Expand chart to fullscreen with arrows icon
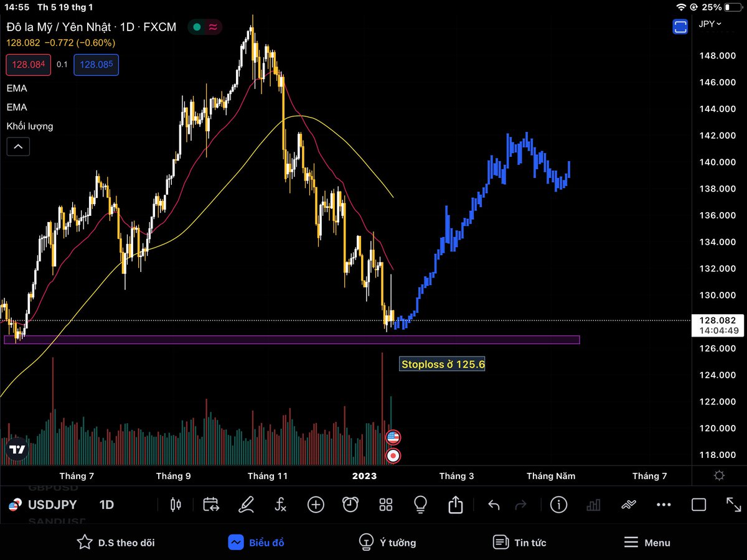 click(x=734, y=505)
